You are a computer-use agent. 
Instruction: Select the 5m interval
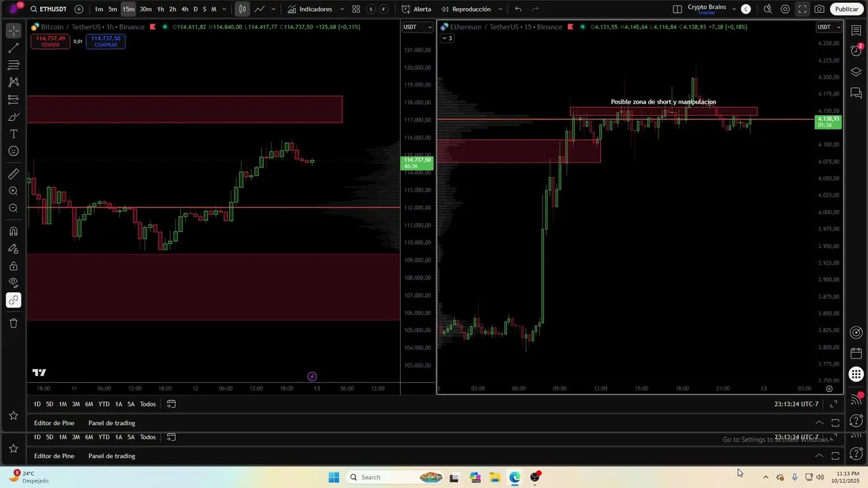113,9
